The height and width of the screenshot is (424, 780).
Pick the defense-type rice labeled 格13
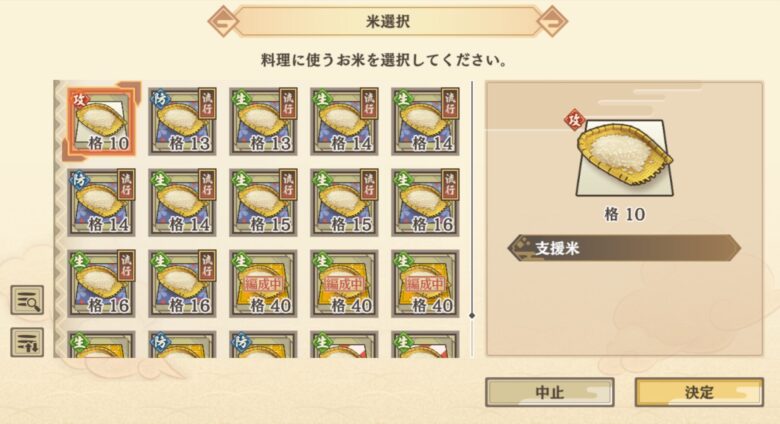coord(182,121)
